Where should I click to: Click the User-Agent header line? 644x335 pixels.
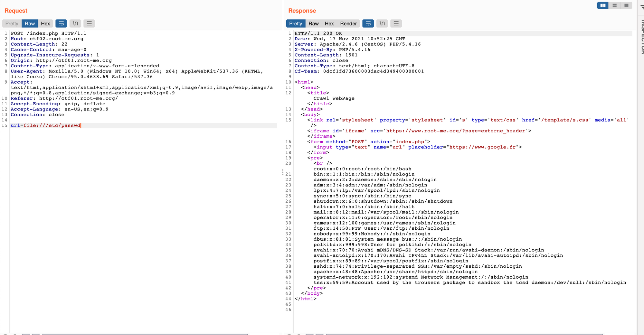(137, 74)
